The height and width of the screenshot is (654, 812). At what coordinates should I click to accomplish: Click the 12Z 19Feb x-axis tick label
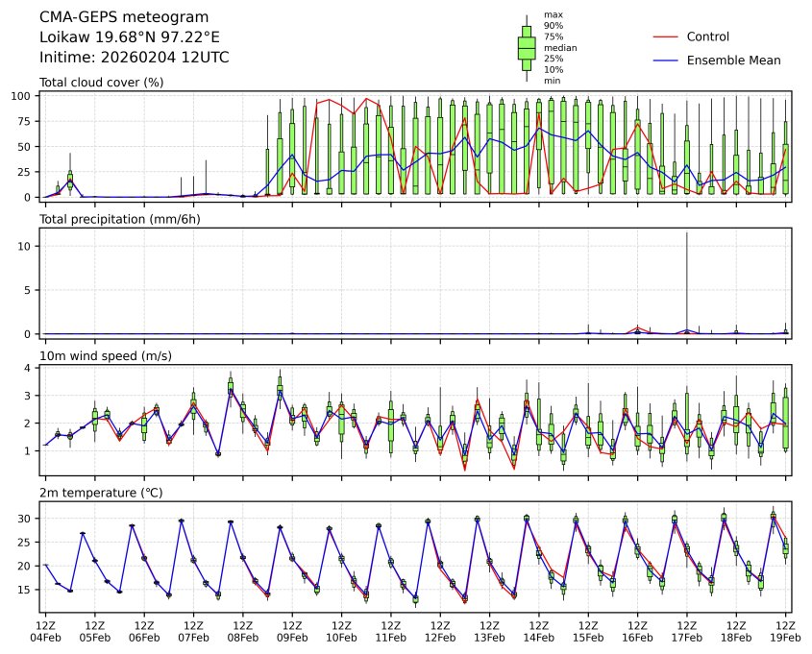coord(786,631)
